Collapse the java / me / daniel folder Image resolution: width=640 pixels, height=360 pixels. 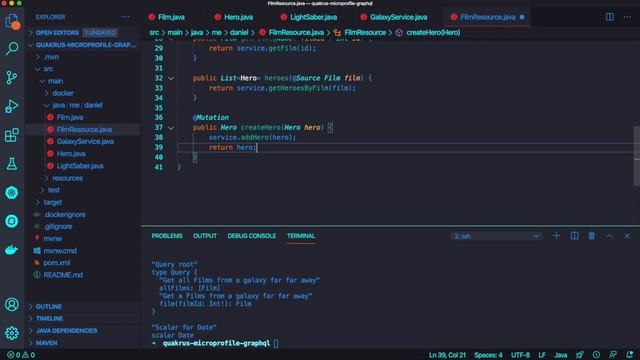tap(83, 105)
